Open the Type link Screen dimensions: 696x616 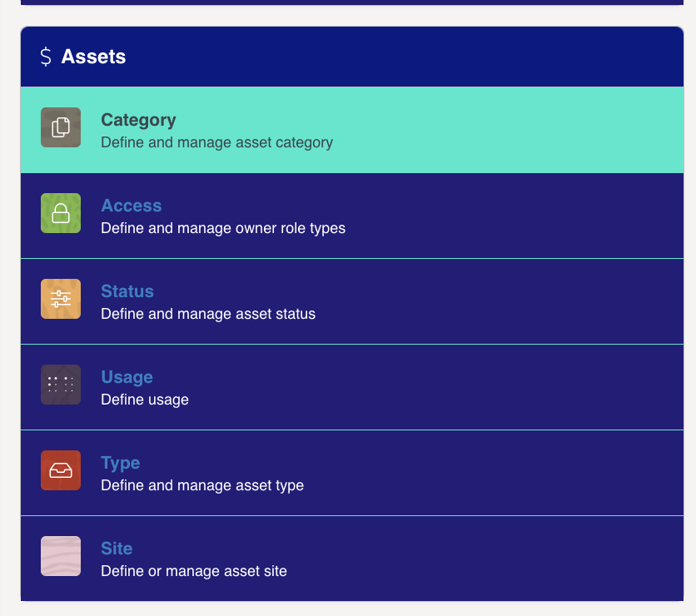[121, 463]
